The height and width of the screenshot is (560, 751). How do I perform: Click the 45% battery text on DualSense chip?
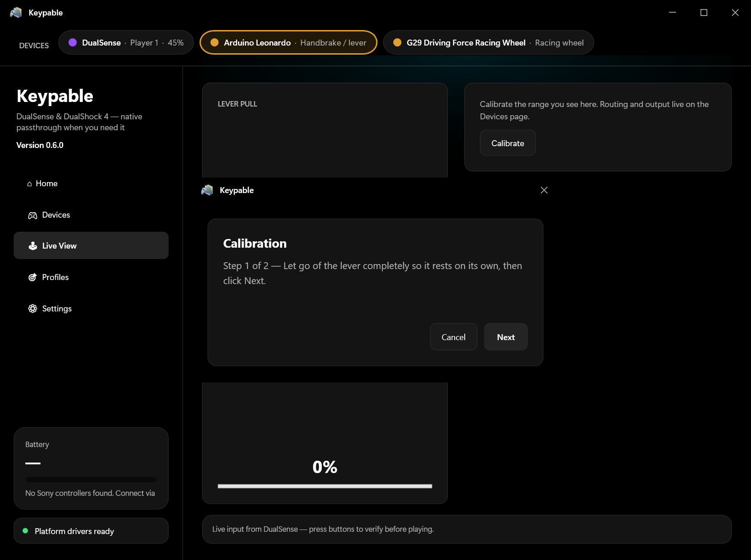pos(176,42)
